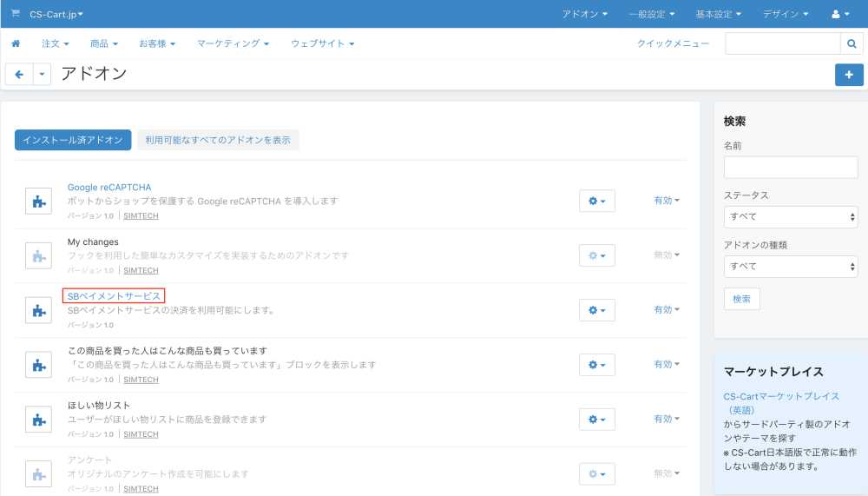Open dropdown arrow next to back button
This screenshot has width=868, height=496.
(42, 74)
